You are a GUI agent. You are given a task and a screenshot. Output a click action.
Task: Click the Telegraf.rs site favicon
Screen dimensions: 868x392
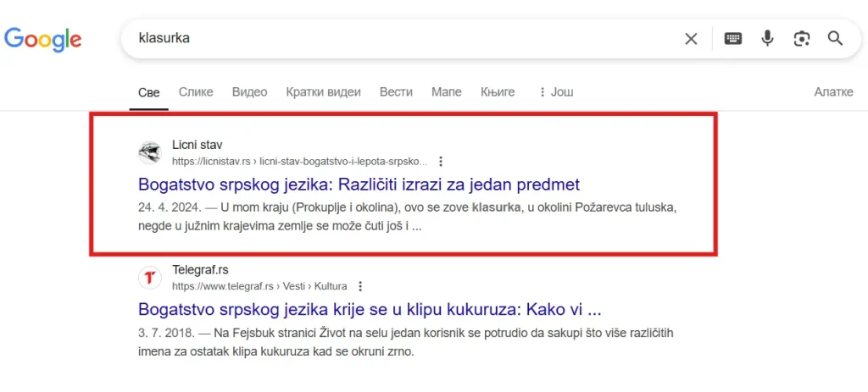click(149, 278)
